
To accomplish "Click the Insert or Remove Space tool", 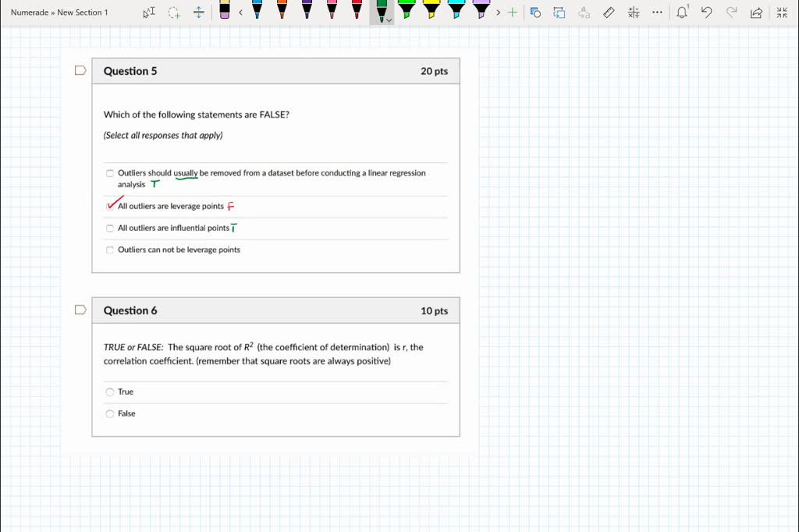I will [199, 12].
